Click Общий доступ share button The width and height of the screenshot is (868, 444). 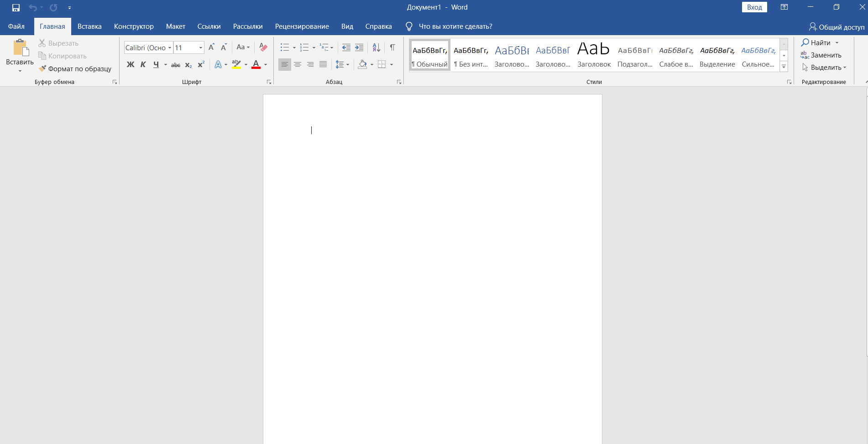(x=837, y=27)
